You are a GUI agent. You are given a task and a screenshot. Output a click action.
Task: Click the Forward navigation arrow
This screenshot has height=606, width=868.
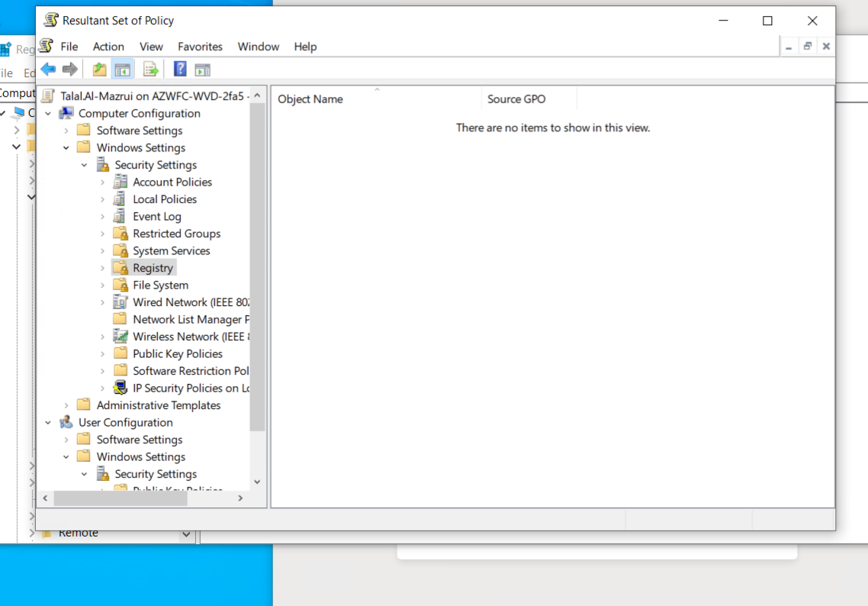pyautogui.click(x=70, y=69)
